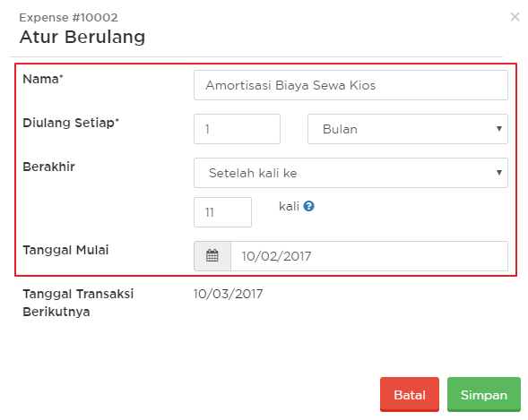Click the Nama field label

pos(43,79)
